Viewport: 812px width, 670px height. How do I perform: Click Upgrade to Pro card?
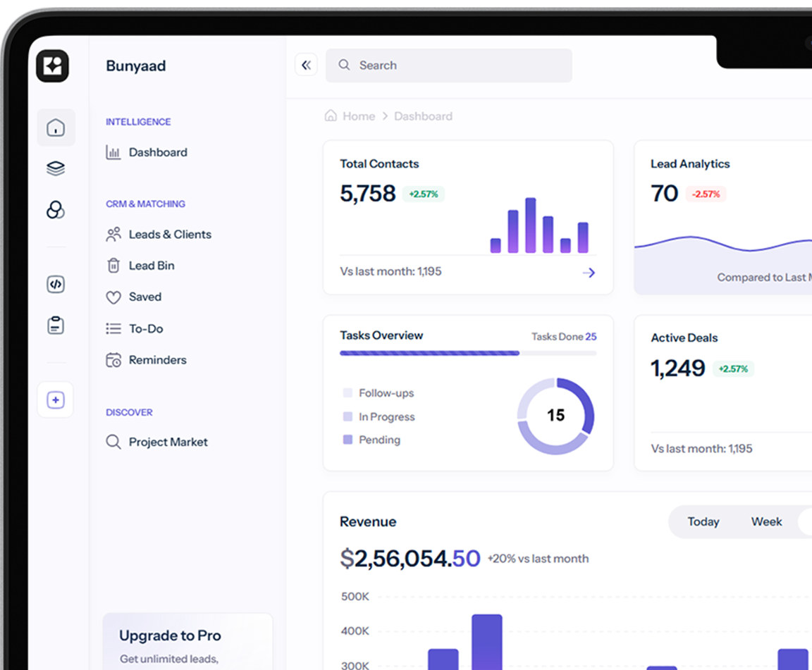[187, 641]
